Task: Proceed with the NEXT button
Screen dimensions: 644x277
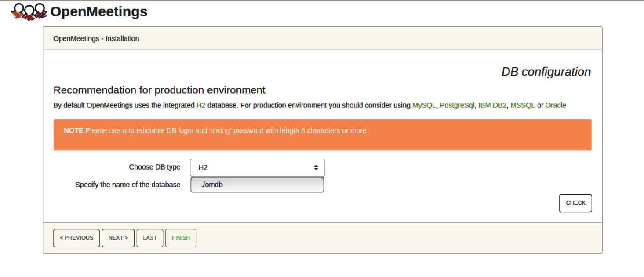Action: tap(118, 238)
